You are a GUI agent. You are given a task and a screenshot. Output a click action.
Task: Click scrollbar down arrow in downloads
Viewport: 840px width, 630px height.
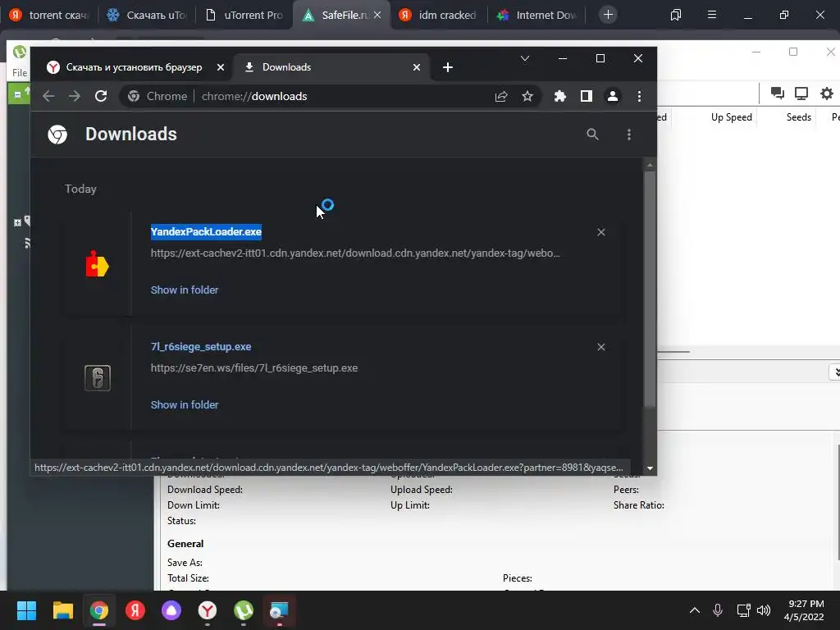point(650,468)
